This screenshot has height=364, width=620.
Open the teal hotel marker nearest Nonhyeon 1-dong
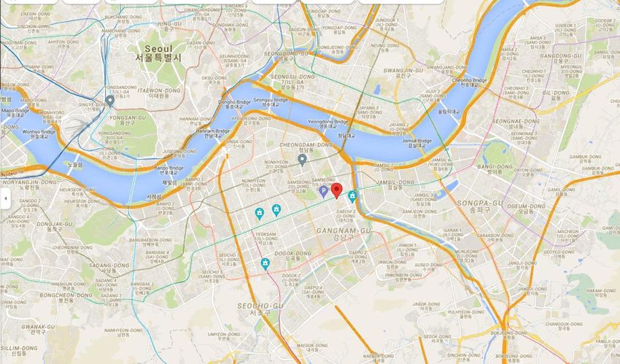coord(276,210)
